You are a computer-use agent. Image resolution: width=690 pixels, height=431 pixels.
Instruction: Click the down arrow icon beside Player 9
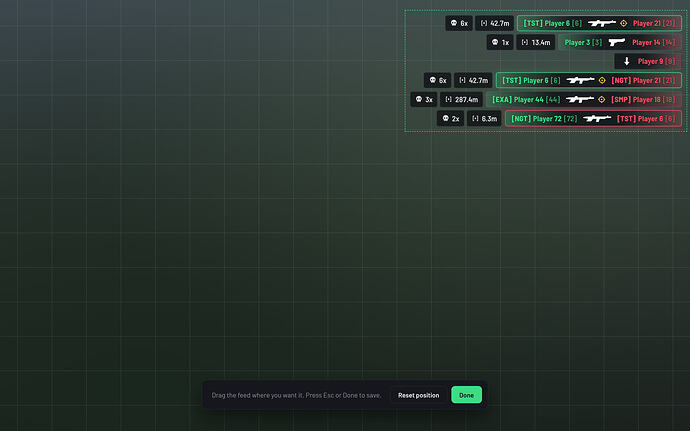coord(627,62)
